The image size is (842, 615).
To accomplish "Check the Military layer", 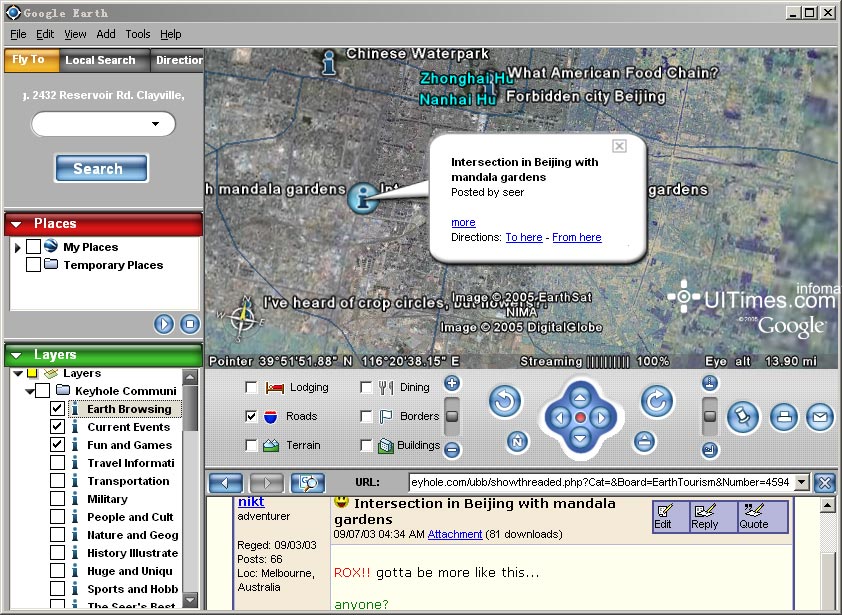I will (x=57, y=499).
